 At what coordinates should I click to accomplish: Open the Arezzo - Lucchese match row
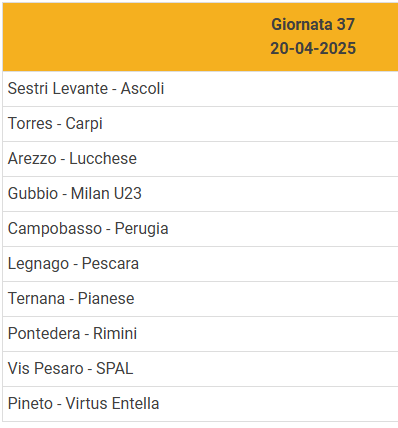click(x=200, y=159)
